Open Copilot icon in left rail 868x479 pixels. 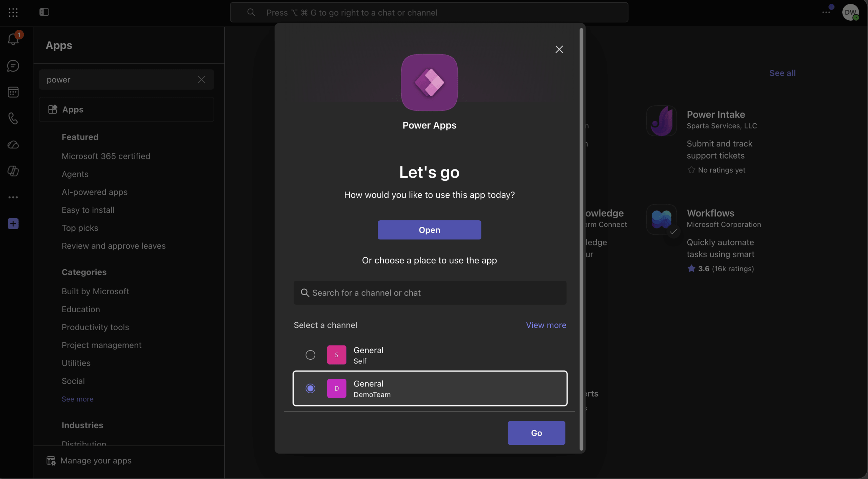[x=13, y=171]
